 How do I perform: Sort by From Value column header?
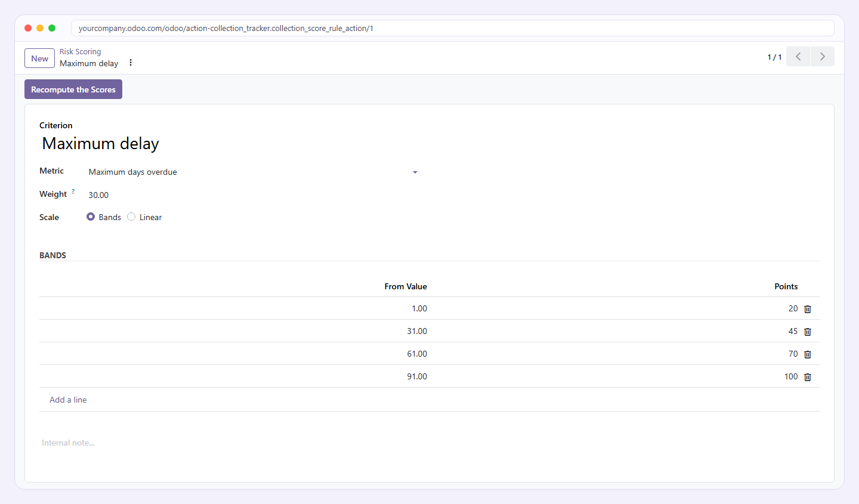click(x=406, y=286)
